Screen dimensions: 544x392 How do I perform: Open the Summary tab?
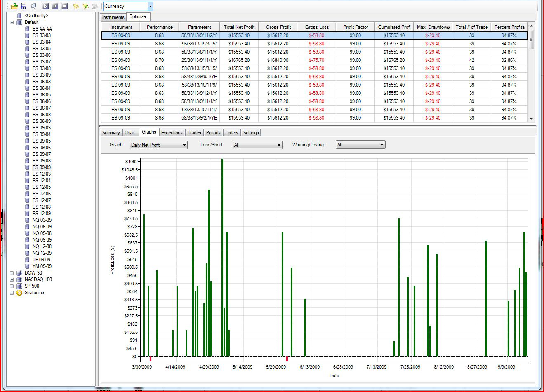point(111,133)
